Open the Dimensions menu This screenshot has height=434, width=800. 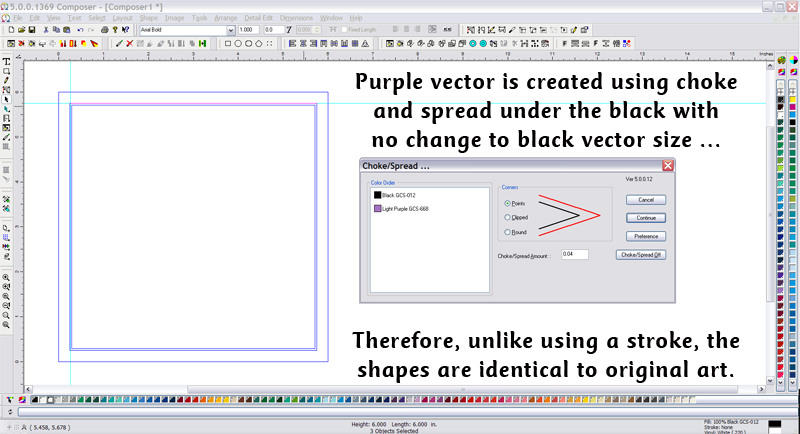(296, 18)
